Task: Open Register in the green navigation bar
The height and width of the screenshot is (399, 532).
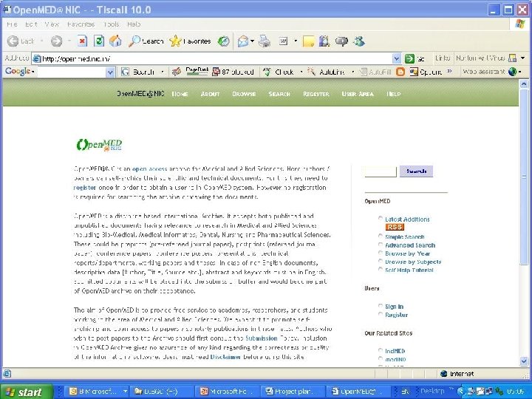Action: (x=316, y=94)
